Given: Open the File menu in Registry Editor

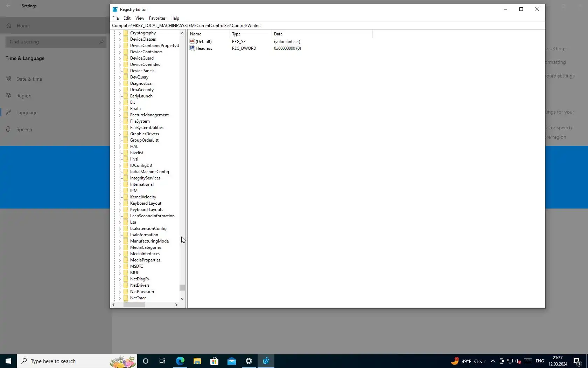Looking at the screenshot, I should (115, 18).
